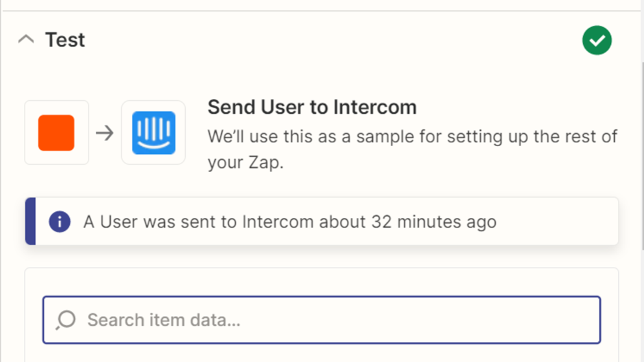Click the sample description first line

(412, 137)
